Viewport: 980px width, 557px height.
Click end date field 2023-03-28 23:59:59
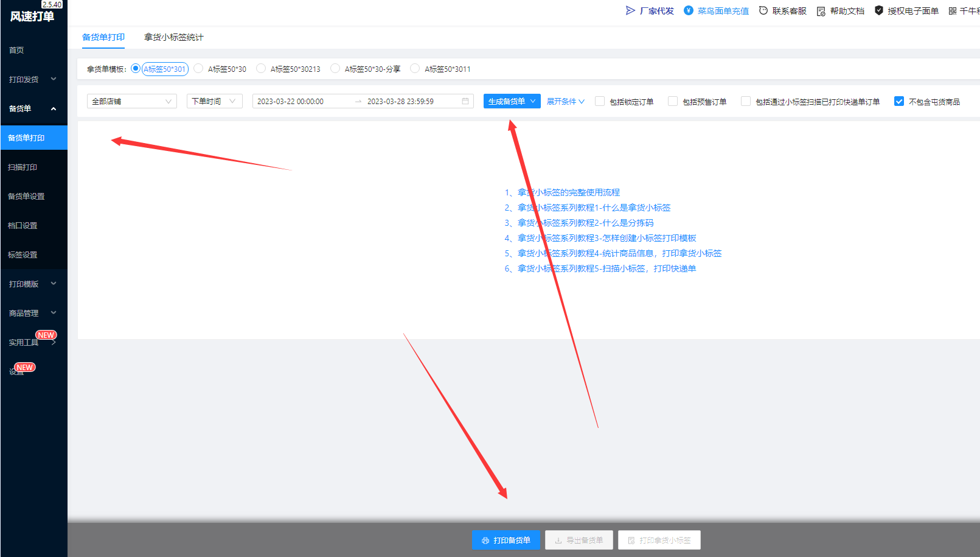(x=400, y=102)
